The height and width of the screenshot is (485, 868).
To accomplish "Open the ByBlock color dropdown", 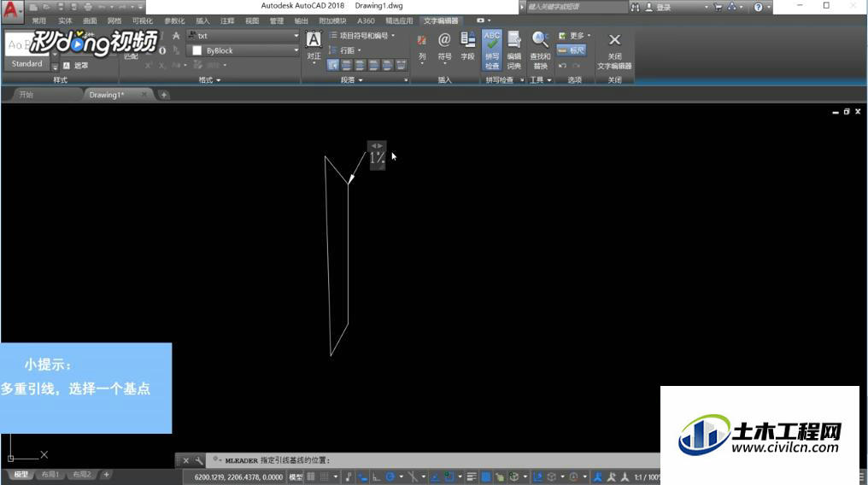I will 243,50.
